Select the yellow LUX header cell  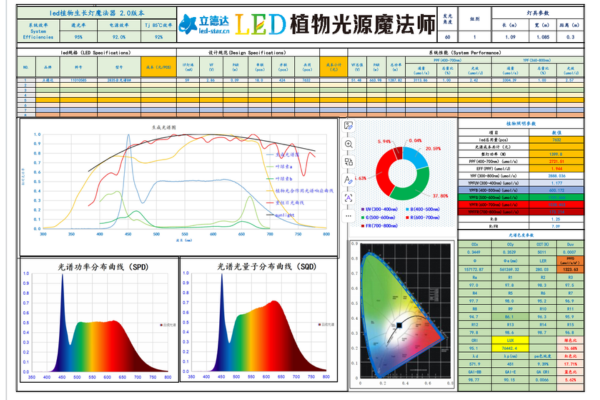[510, 340]
